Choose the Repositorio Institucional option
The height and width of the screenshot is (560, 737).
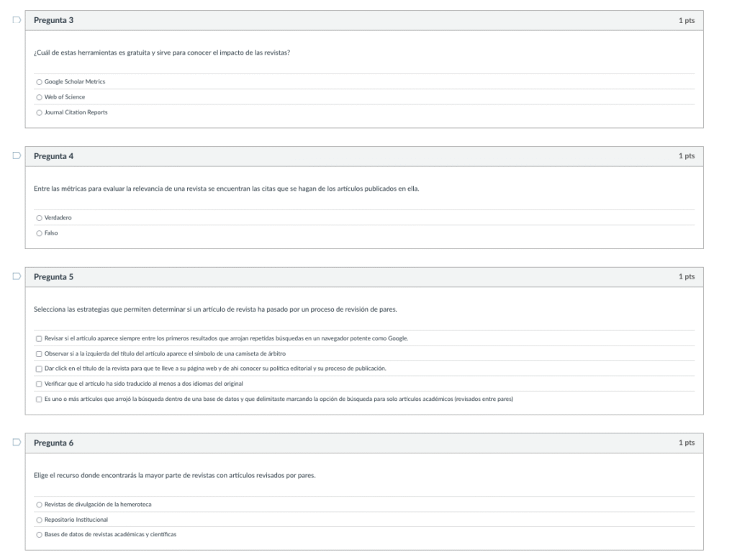point(39,520)
